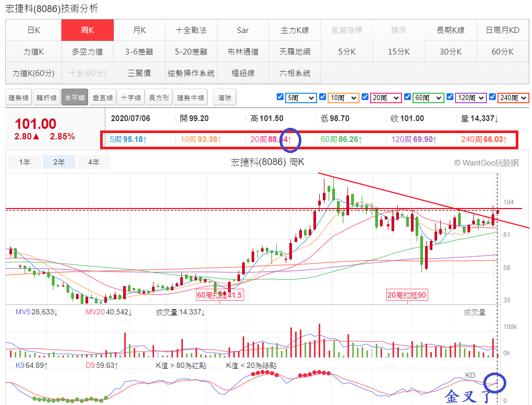Select the 十字線 drawing tool

coord(131,97)
